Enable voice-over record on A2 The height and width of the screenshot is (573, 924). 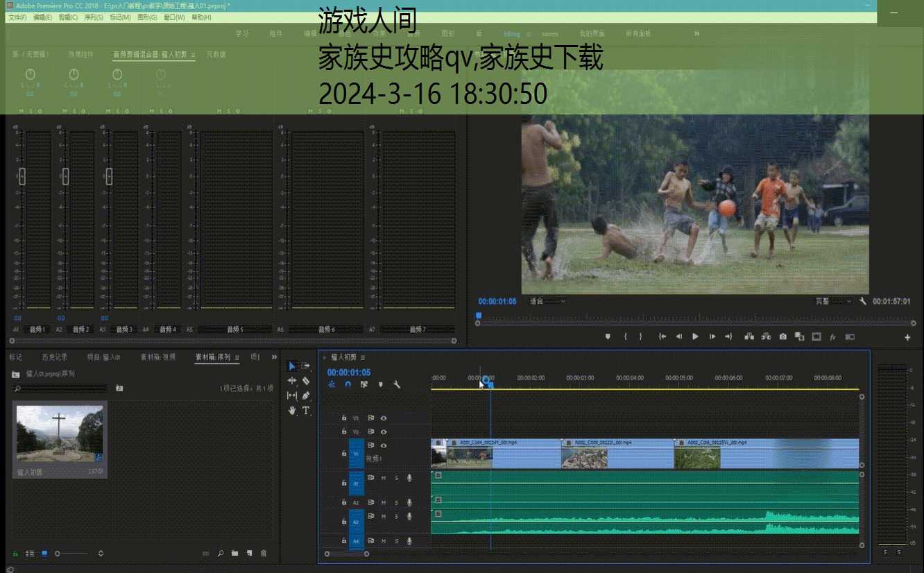click(409, 502)
